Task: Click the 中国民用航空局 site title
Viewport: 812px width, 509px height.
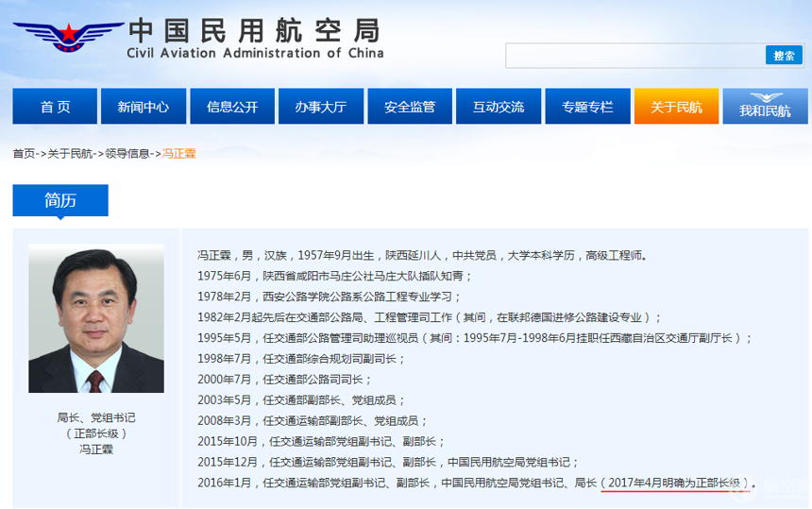Action: (x=255, y=31)
